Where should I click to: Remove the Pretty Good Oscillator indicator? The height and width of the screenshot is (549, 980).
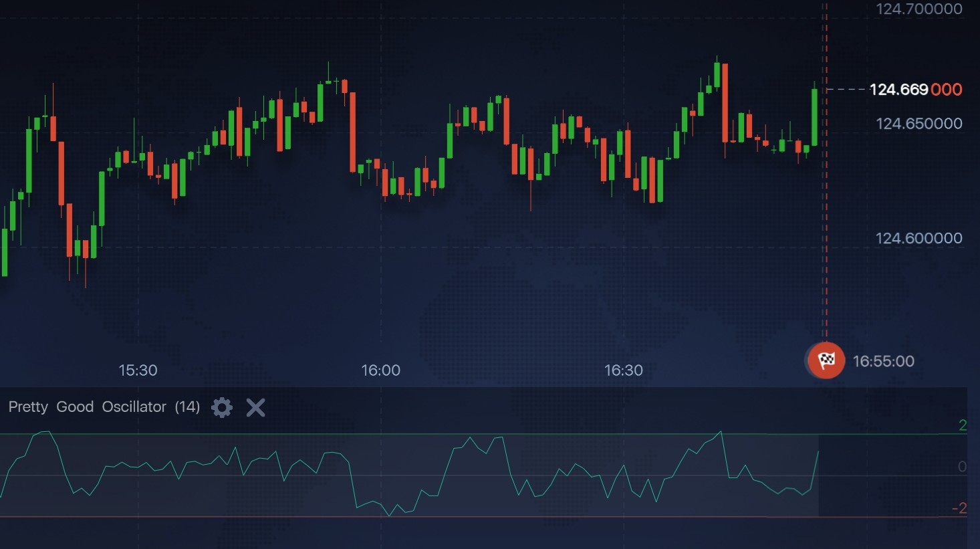pos(255,407)
